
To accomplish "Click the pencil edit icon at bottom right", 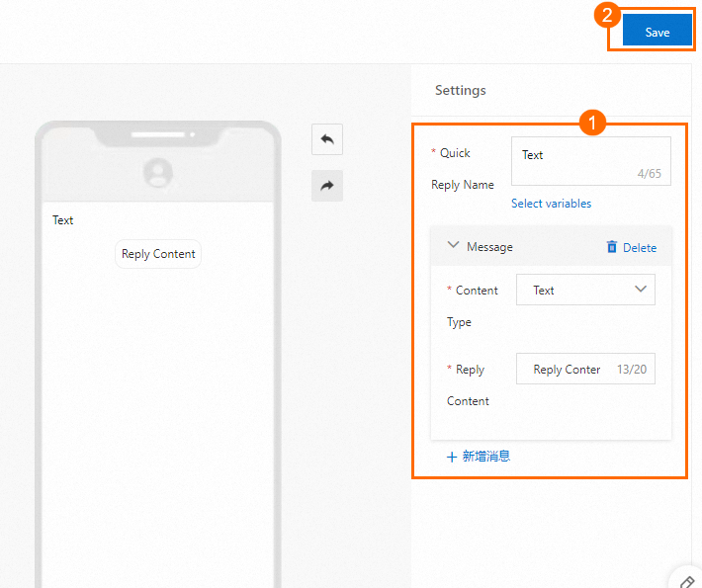I will [x=687, y=581].
